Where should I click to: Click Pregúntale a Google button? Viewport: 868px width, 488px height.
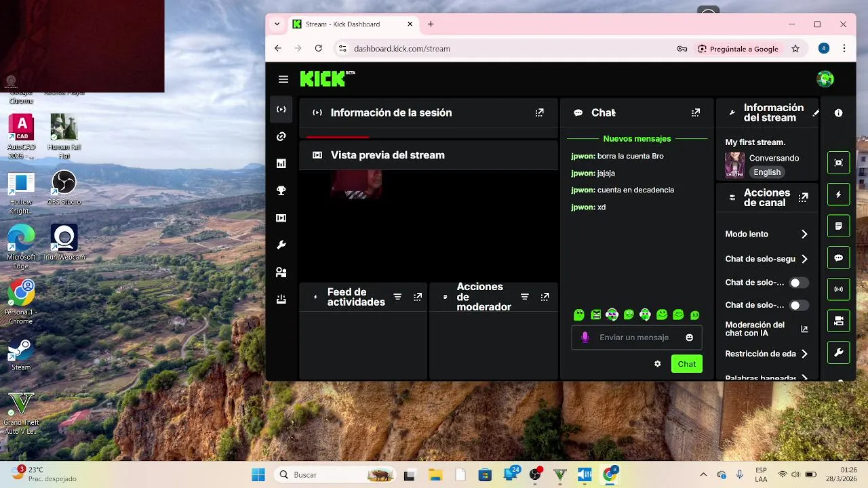(x=738, y=49)
